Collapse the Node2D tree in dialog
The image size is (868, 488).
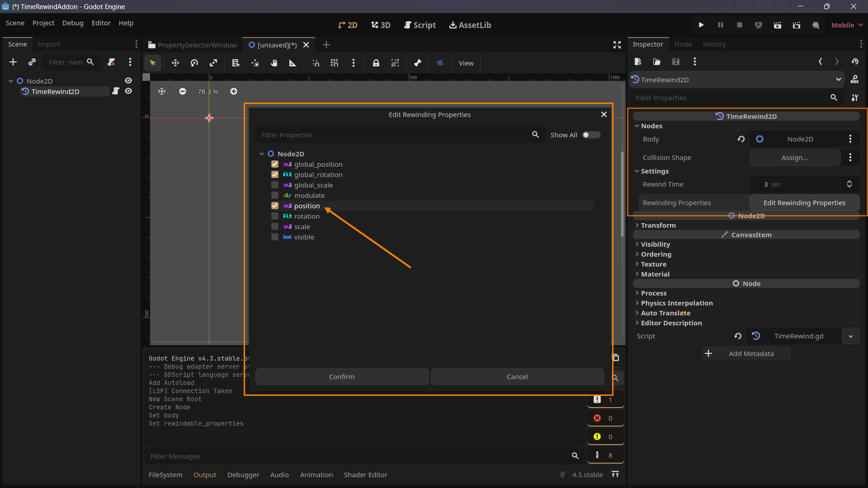(262, 154)
